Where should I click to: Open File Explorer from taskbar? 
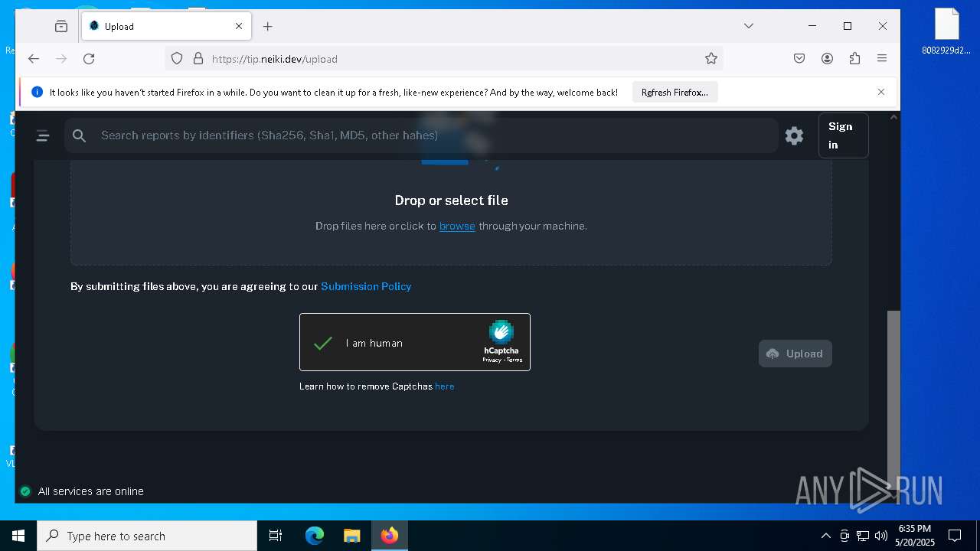pyautogui.click(x=351, y=536)
